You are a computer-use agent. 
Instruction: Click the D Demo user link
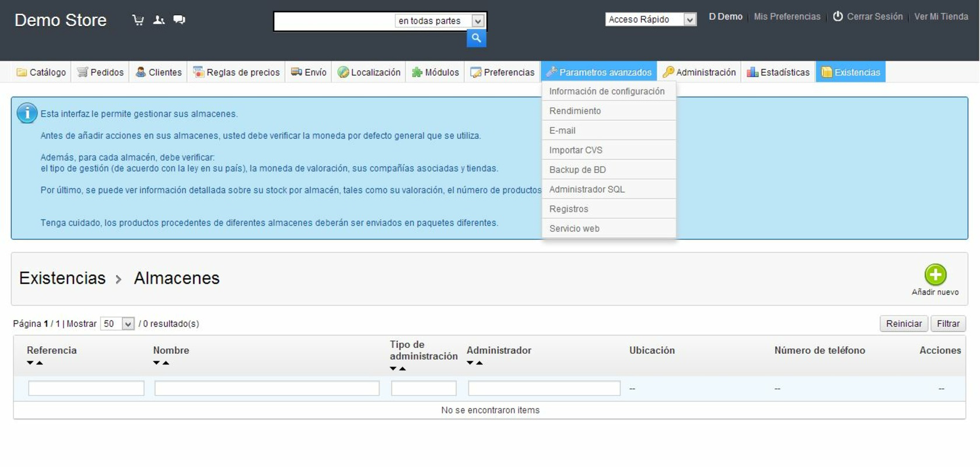pyautogui.click(x=725, y=16)
